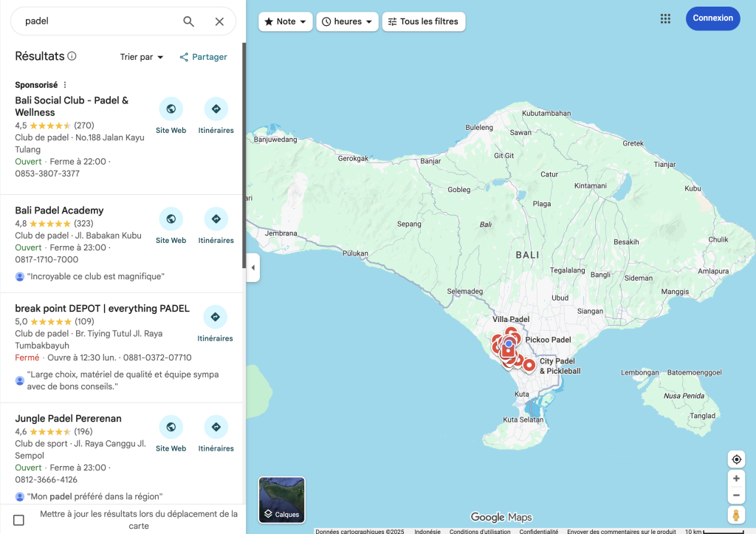This screenshot has width=756, height=534.
Task: Zoom out with the minus button
Action: click(x=736, y=496)
